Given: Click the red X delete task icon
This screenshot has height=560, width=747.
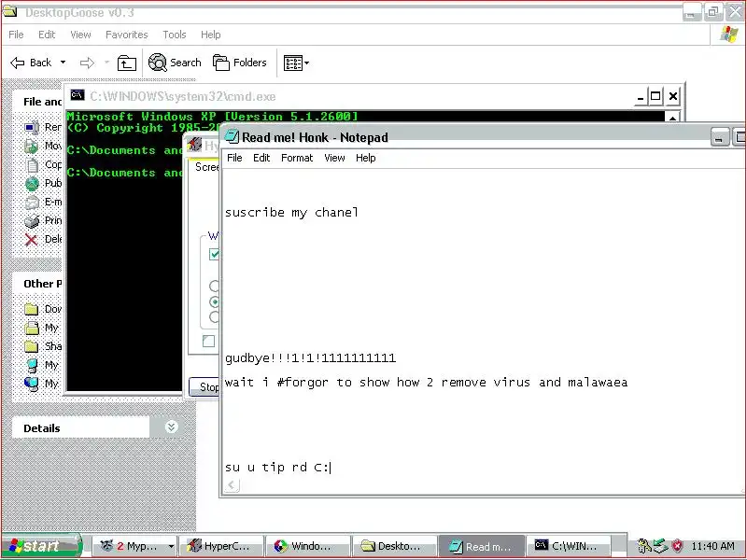Looking at the screenshot, I should (32, 240).
